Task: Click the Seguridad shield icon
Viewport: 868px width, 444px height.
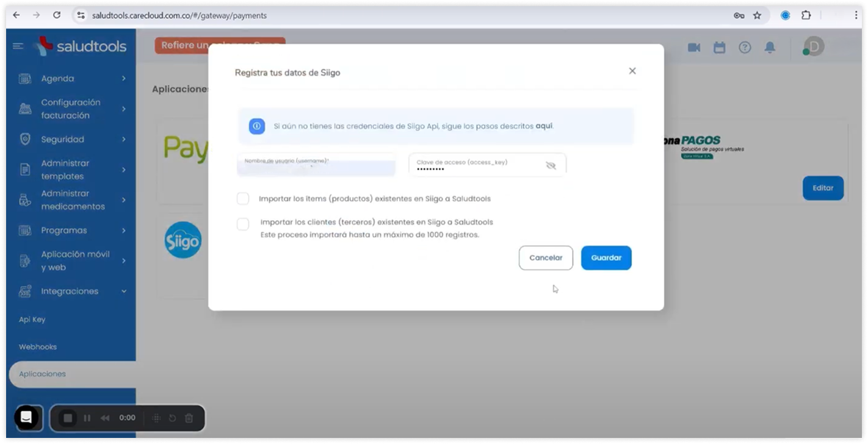Action: tap(25, 139)
